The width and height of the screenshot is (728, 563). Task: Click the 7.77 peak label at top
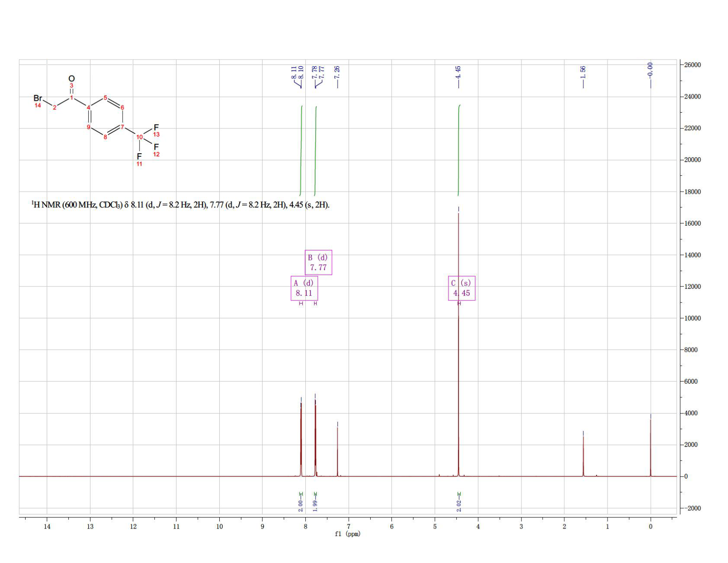pos(322,72)
